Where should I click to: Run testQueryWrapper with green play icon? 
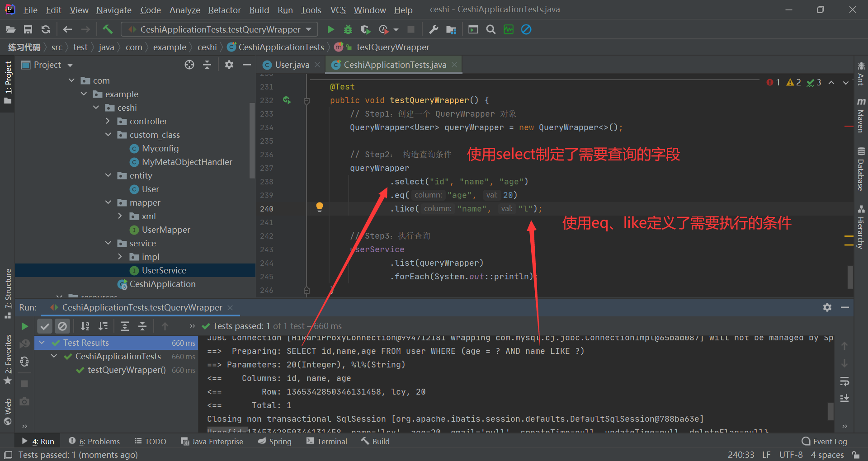tap(331, 29)
